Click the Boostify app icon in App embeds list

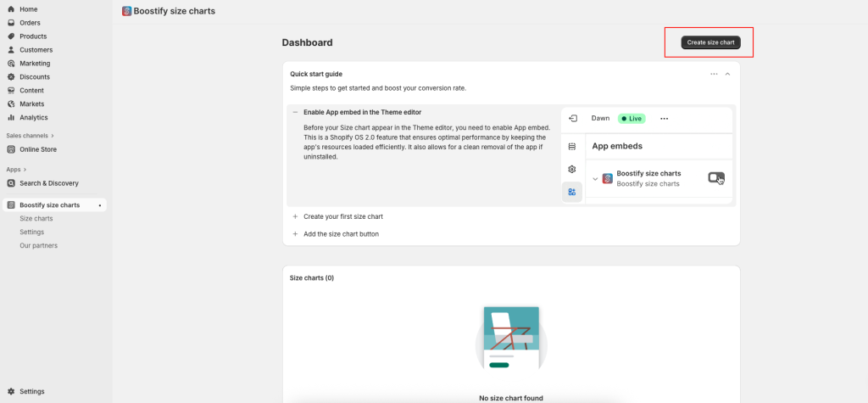tap(607, 178)
